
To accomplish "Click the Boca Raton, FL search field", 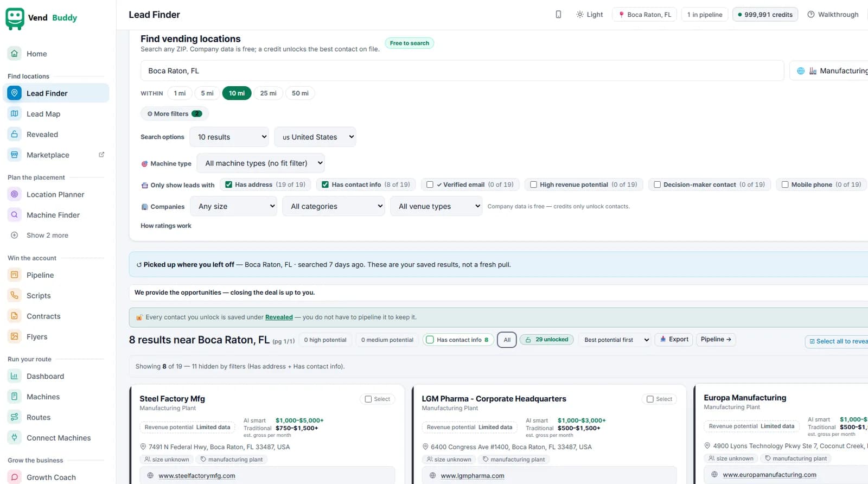I will pos(462,71).
